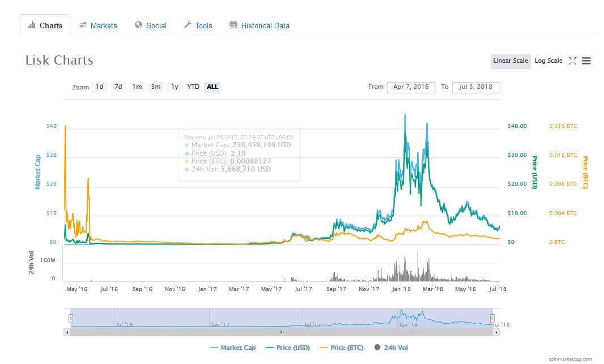Open the chart hamburger menu

pos(586,61)
